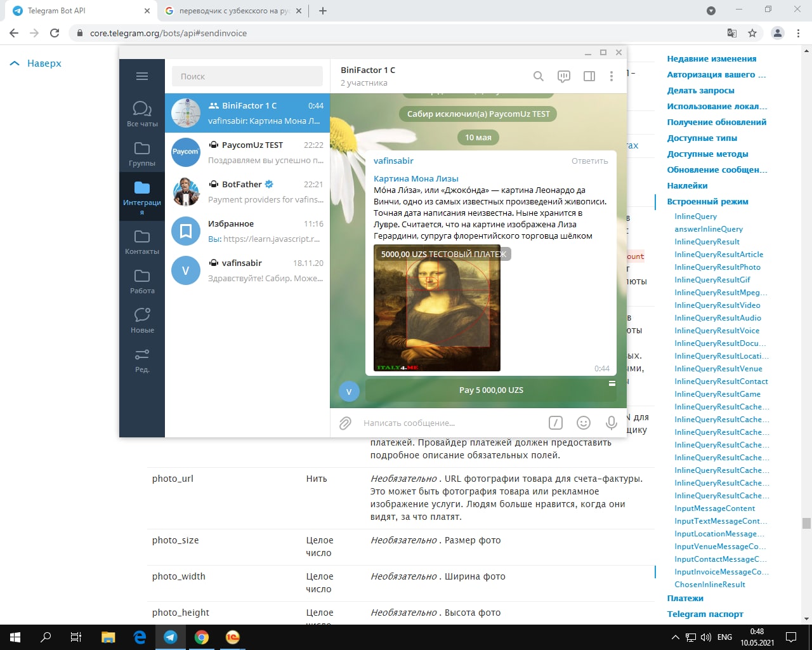Screen dimensions: 812x650
Task: Click the Pay 5 000,00 UZS button
Action: (x=491, y=390)
